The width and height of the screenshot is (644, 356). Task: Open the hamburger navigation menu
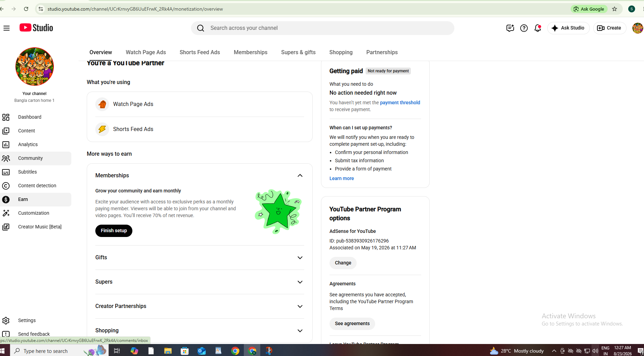coord(7,28)
